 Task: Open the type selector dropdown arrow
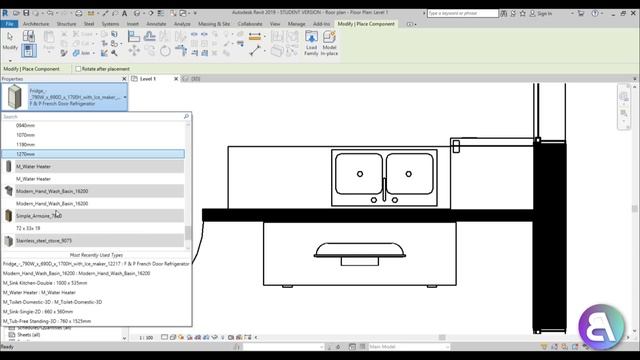point(125,97)
